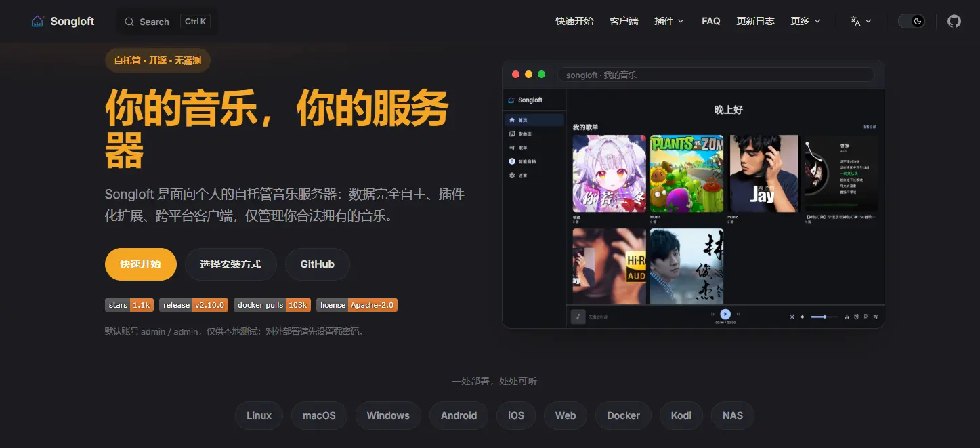
Task: Toggle the dark mode switch in navbar
Action: coord(912,21)
